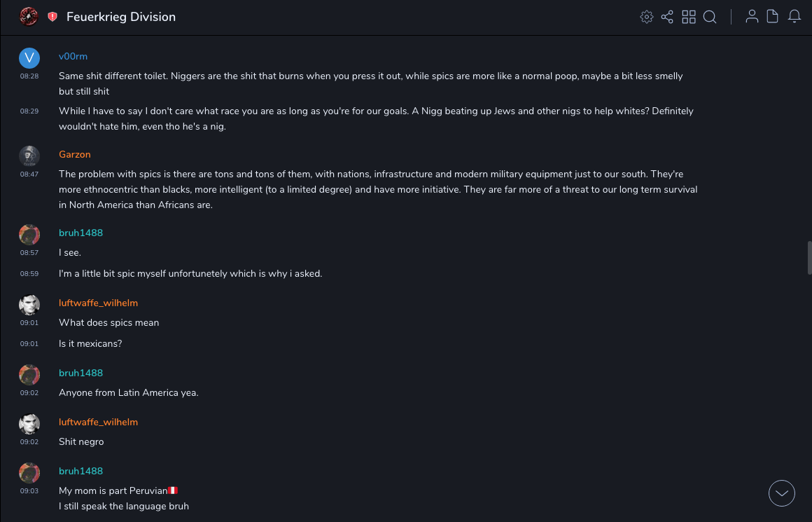Viewport: 812px width, 522px height.
Task: Click the Feuerkrieg Division channel title
Action: [121, 17]
